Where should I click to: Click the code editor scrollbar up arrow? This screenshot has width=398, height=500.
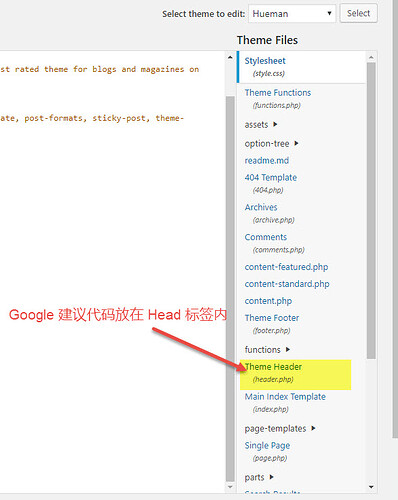click(230, 57)
